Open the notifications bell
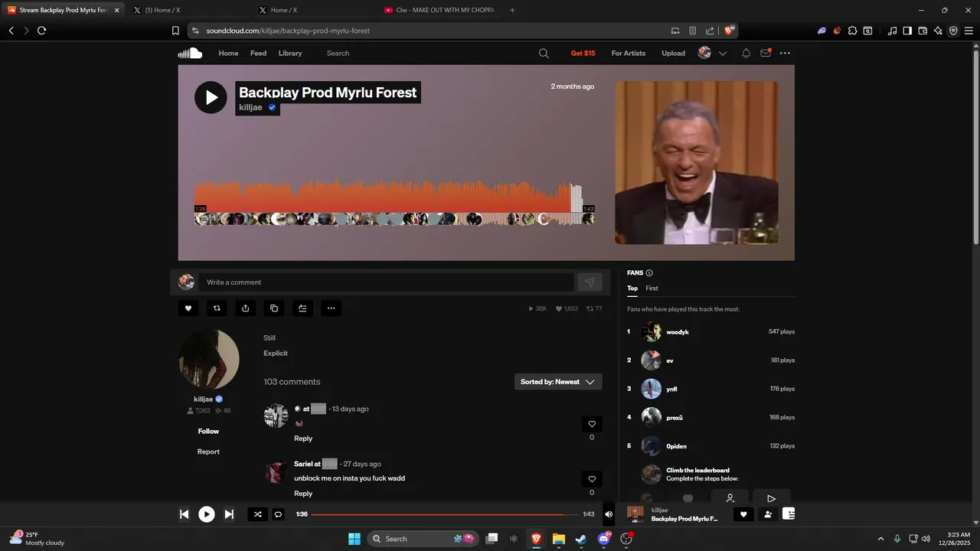The image size is (980, 551). (746, 54)
